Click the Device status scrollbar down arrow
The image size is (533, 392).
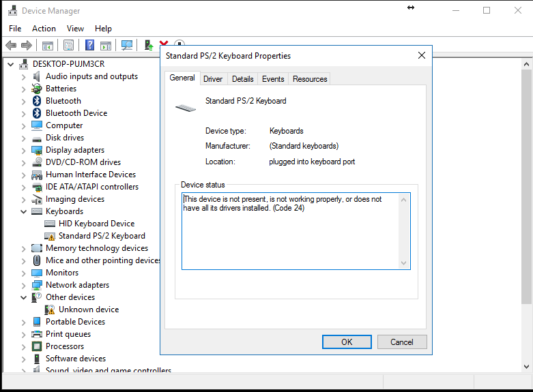(x=404, y=263)
